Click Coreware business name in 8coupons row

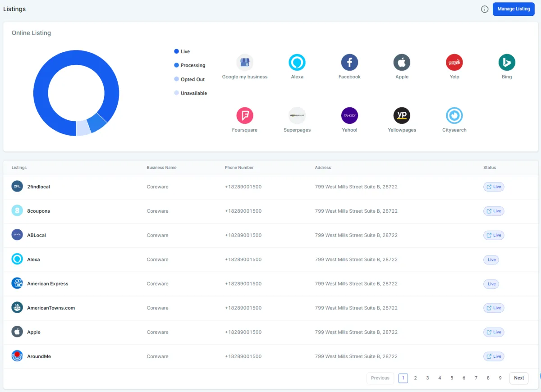click(157, 211)
